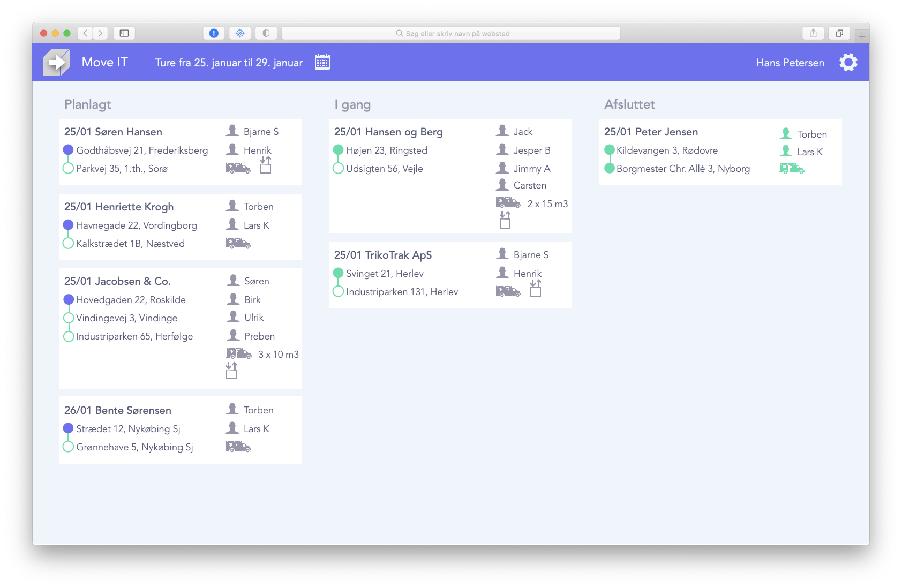Screen dimensions: 902x588
Task: Click the hollow stop circle for Udsigten 56, Vejle
Action: 338,168
